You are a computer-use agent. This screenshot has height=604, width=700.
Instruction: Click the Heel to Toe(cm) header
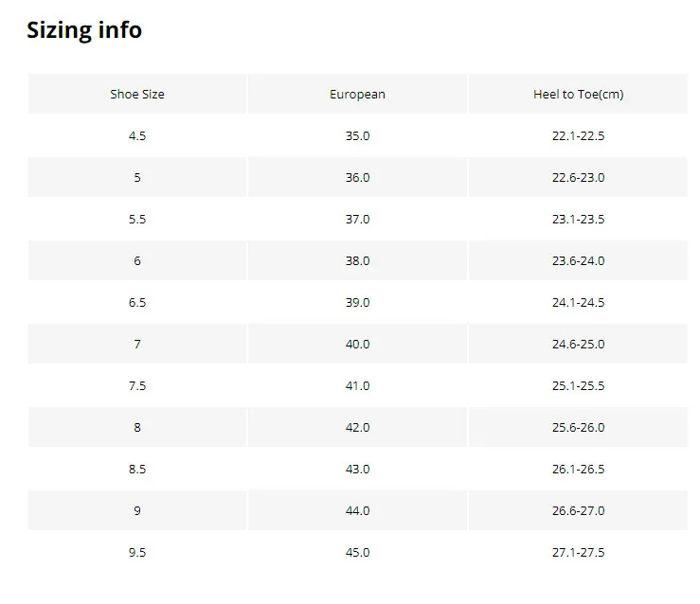click(578, 95)
